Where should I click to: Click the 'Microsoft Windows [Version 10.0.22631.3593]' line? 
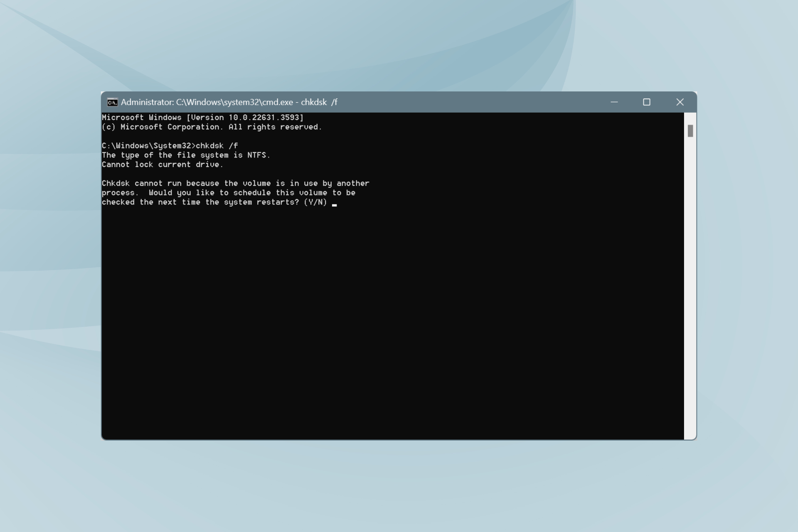point(203,118)
